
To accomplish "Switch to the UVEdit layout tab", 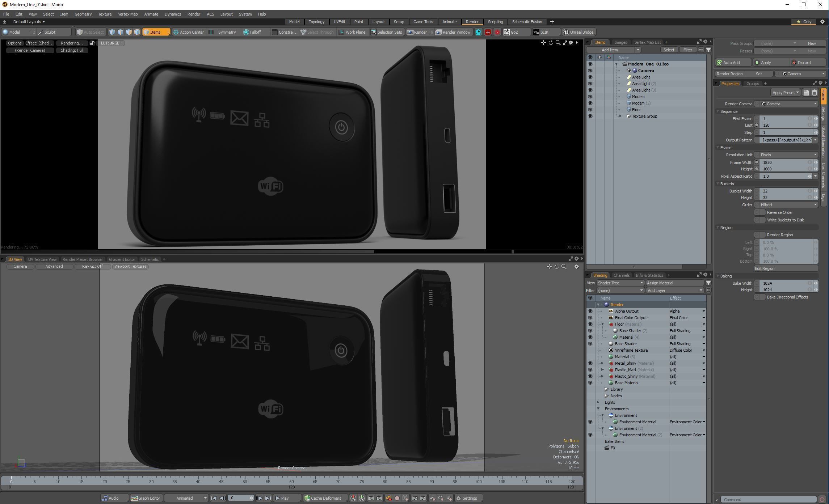I will (339, 22).
